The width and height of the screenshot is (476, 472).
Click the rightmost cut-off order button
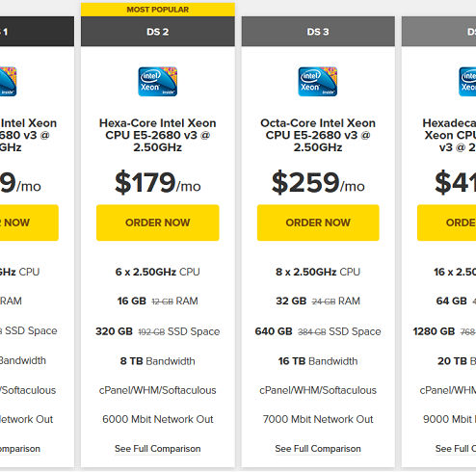pos(446,223)
